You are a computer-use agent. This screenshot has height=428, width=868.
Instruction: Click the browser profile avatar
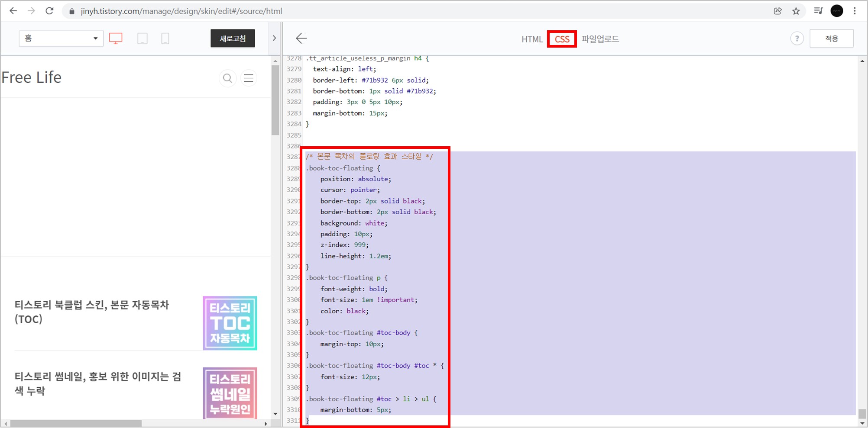pyautogui.click(x=836, y=11)
